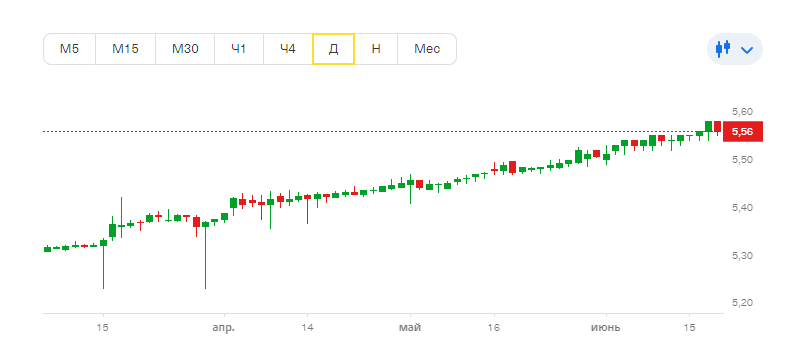
Task: Click the 5,50 price axis label
Action: coord(742,160)
